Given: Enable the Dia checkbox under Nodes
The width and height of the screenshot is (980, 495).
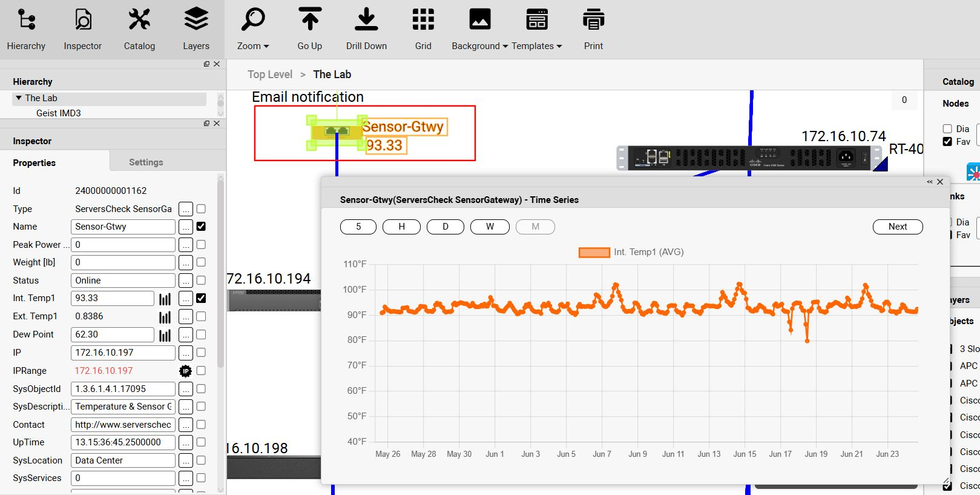Looking at the screenshot, I should [x=947, y=128].
